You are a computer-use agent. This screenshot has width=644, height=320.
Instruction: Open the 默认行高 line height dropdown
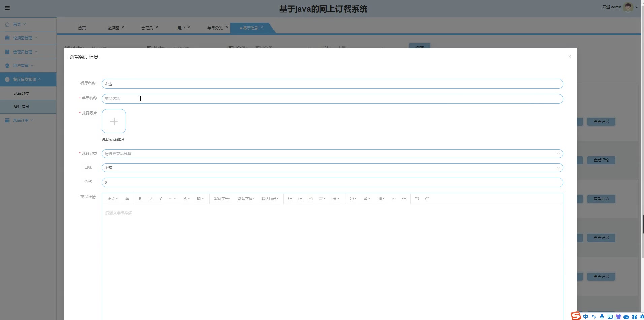(x=270, y=199)
